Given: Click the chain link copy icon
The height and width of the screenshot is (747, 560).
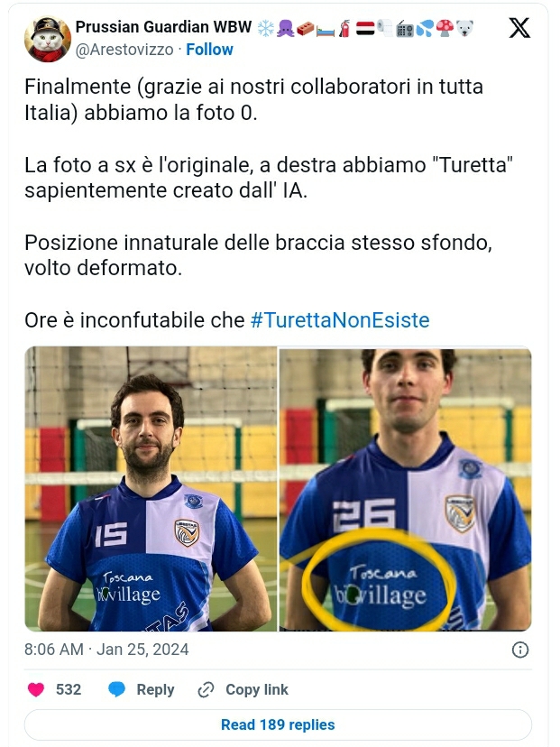Looking at the screenshot, I should click(206, 689).
